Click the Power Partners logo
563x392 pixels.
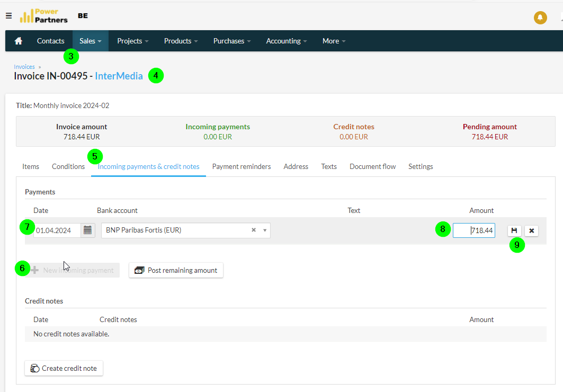pyautogui.click(x=44, y=16)
